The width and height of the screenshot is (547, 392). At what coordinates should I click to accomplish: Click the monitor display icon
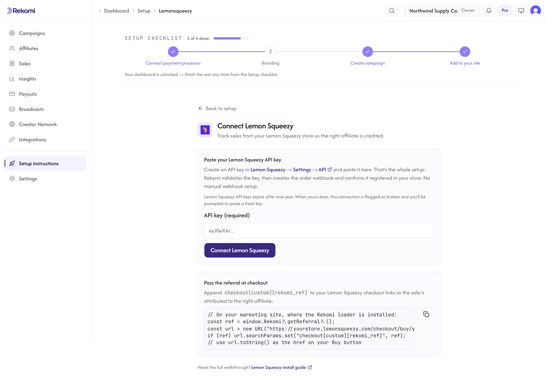click(x=521, y=11)
